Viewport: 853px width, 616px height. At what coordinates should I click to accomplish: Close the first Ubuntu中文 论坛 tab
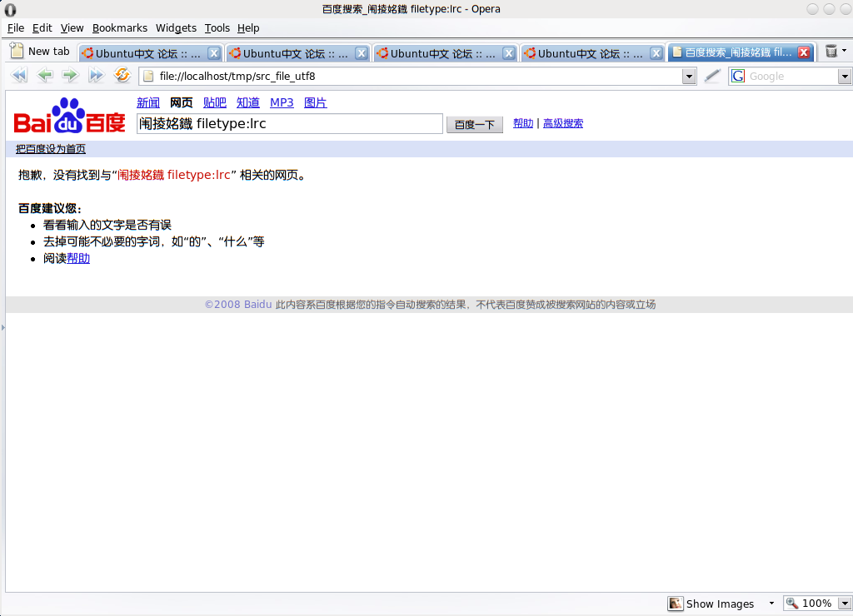pos(214,53)
